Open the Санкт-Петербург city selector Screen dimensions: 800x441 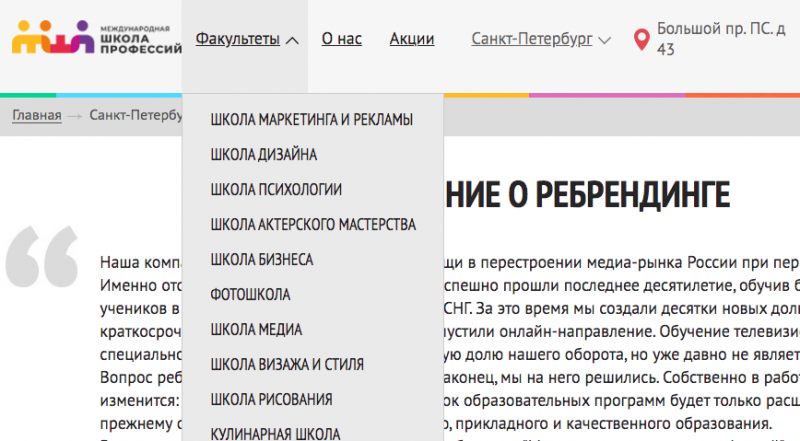tap(532, 39)
